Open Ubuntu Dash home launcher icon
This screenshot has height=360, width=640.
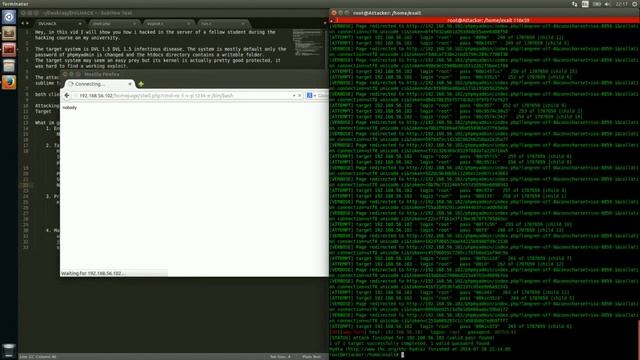(x=9, y=17)
